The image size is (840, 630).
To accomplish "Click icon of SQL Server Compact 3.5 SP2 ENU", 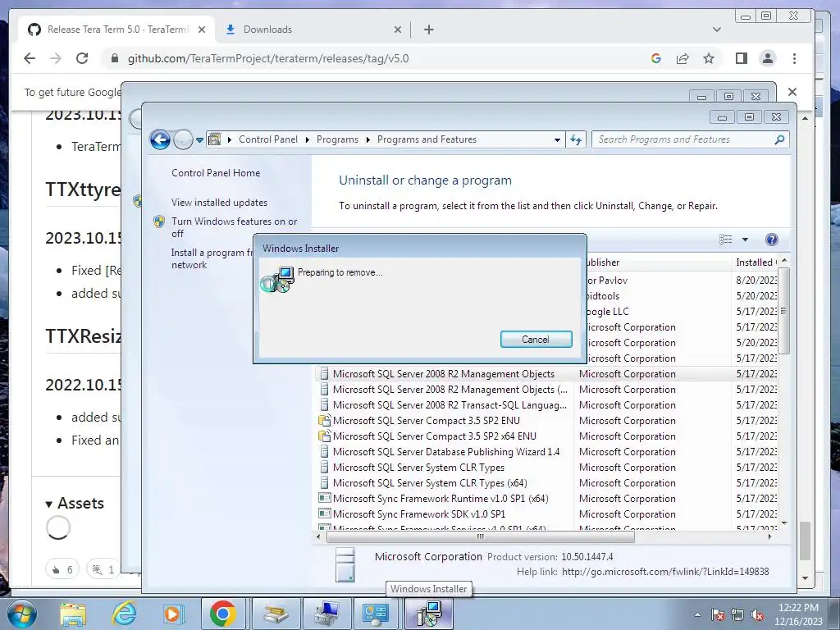I will click(x=324, y=421).
